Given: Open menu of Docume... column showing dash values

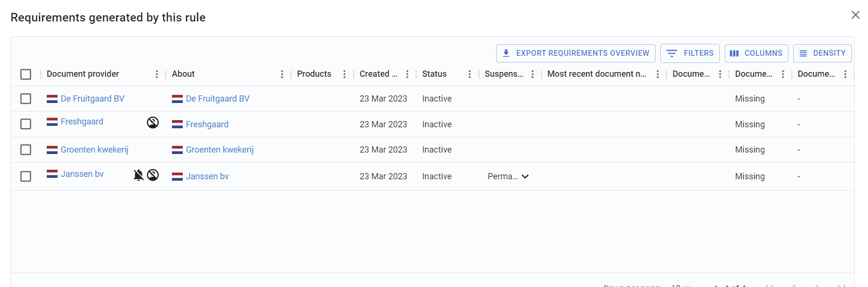Looking at the screenshot, I should click(845, 74).
